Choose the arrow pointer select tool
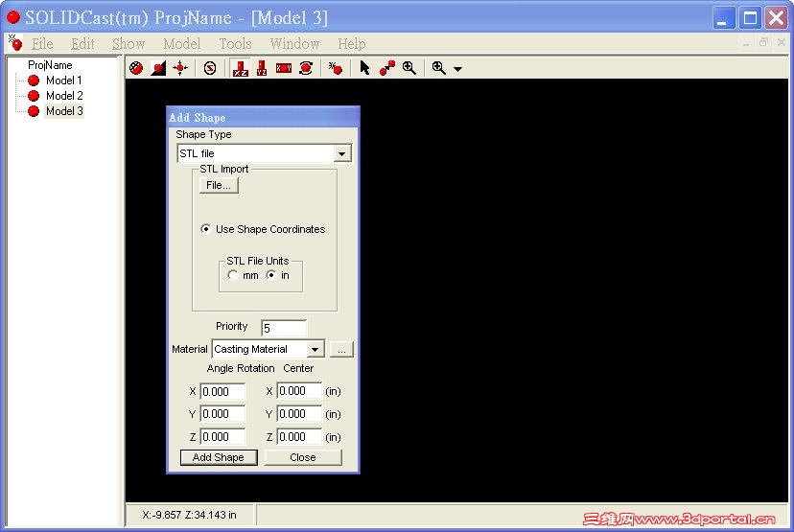This screenshot has height=532, width=794. (364, 68)
